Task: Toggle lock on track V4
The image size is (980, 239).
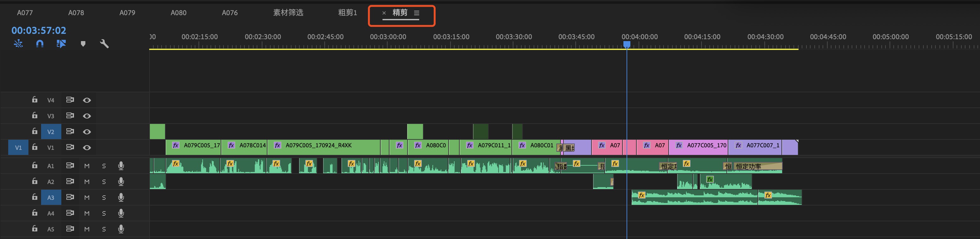Action: tap(35, 100)
